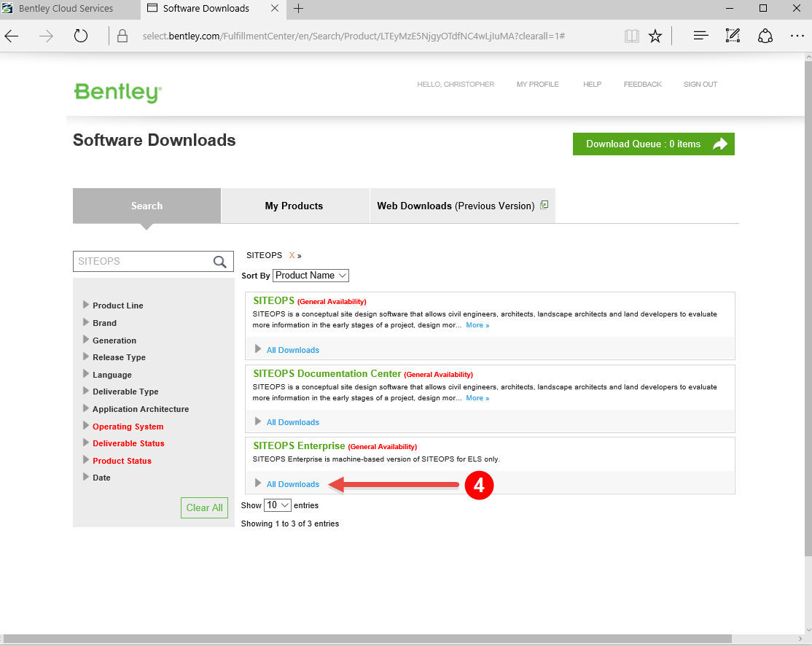Click the HELLO, CHRISTOPHER greeting
This screenshot has width=812, height=646.
pos(456,84)
